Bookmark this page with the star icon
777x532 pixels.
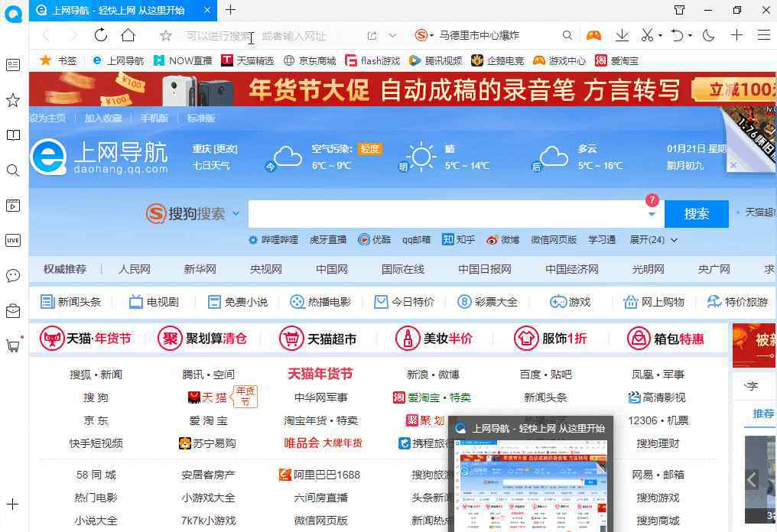tap(165, 36)
